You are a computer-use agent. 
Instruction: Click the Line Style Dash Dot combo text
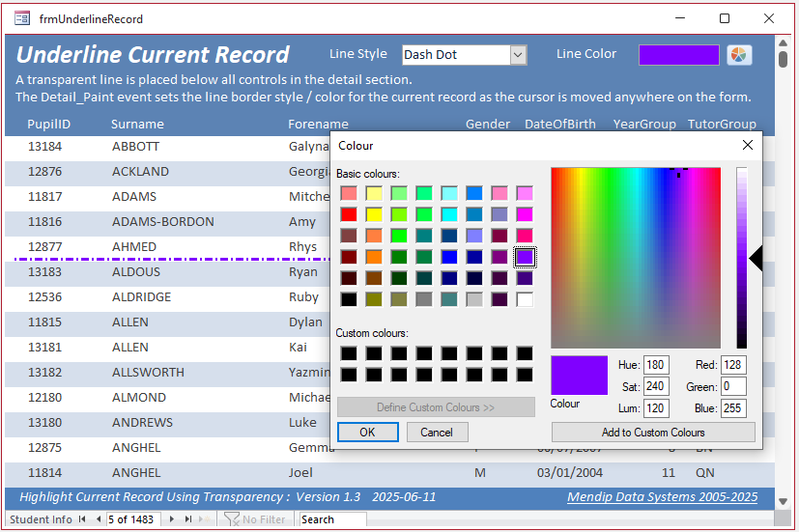click(457, 54)
